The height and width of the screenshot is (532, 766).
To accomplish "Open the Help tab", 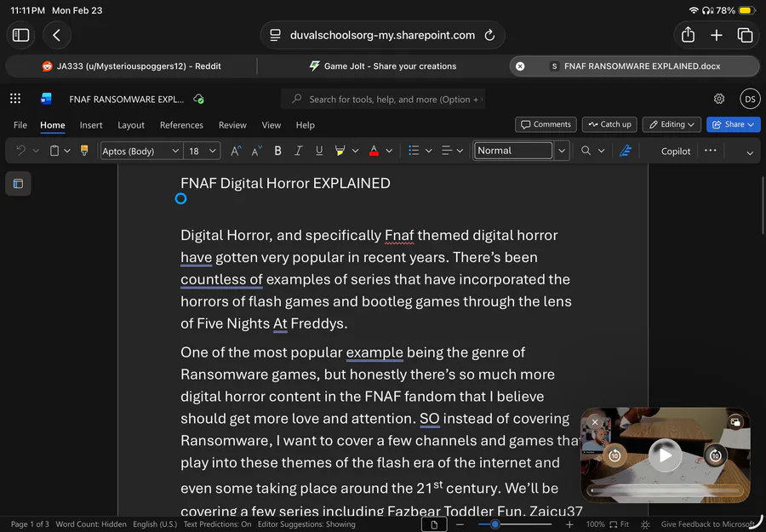I will 305,125.
